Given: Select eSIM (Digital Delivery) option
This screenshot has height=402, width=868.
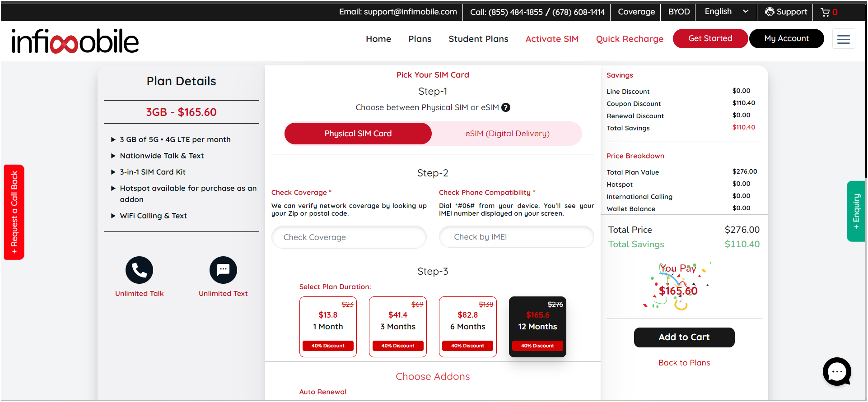Looking at the screenshot, I should coord(507,134).
